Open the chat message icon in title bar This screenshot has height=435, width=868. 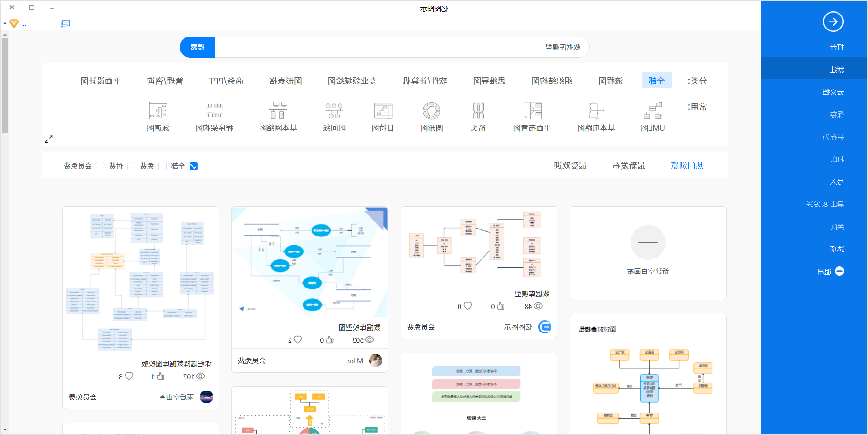pyautogui.click(x=66, y=23)
